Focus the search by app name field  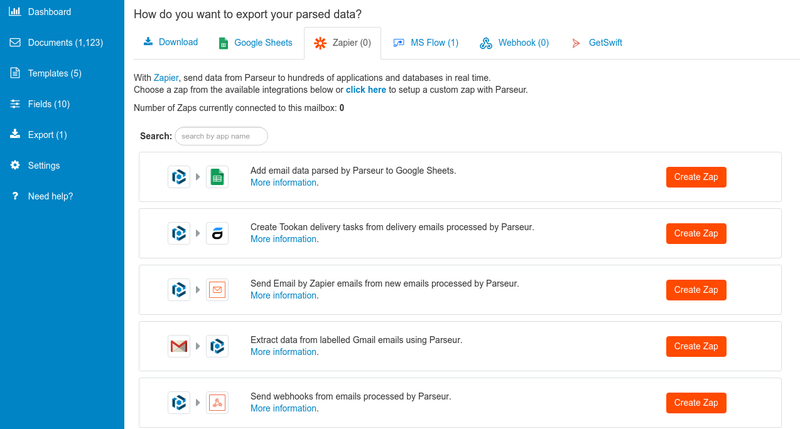point(221,136)
